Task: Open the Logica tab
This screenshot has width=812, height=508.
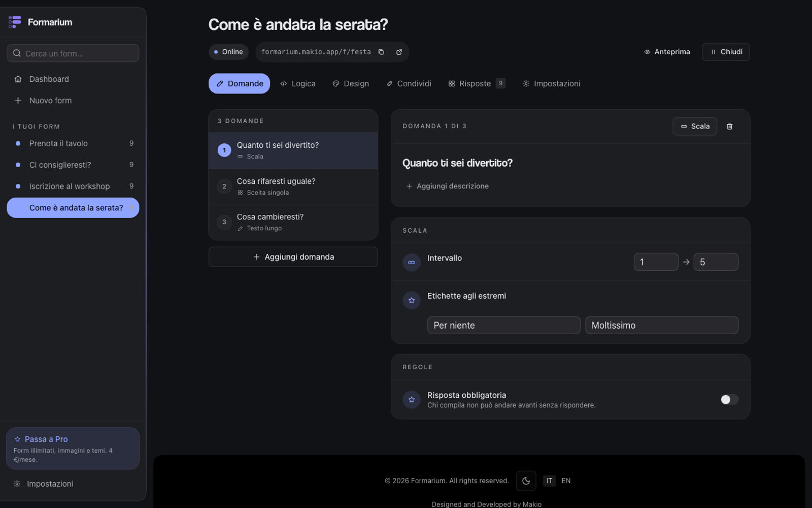Action: tap(298, 84)
